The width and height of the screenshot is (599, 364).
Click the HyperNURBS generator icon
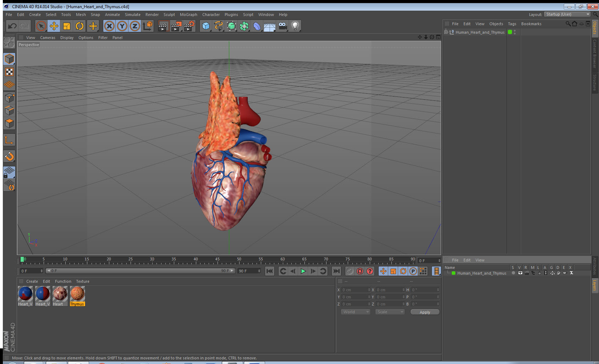pos(231,26)
